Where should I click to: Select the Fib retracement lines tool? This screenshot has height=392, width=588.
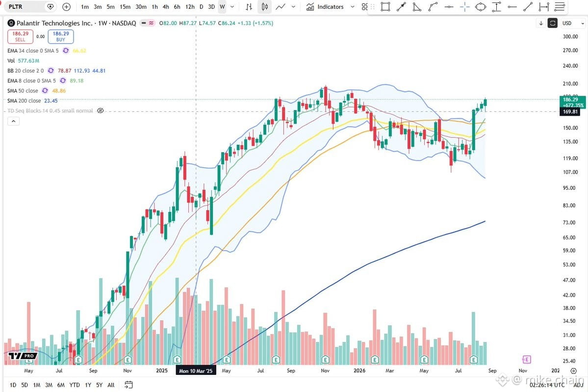point(560,7)
